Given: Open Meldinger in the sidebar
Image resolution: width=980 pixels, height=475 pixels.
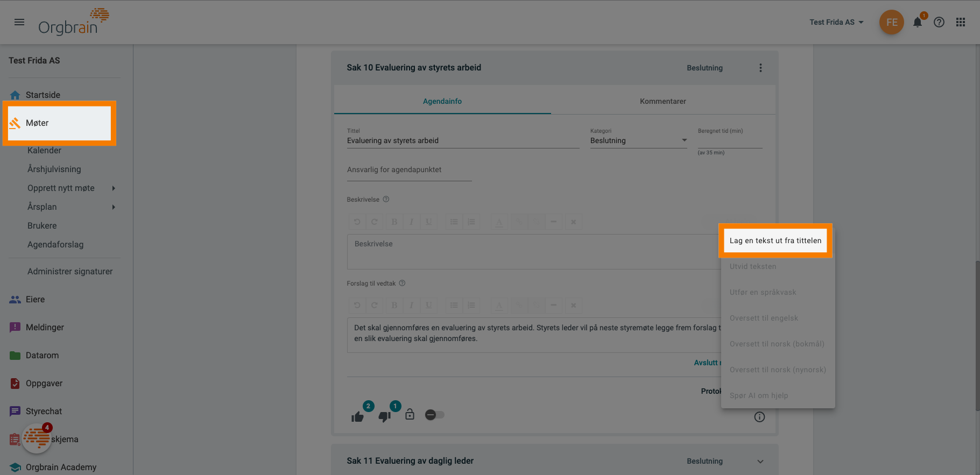Looking at the screenshot, I should coord(45,327).
